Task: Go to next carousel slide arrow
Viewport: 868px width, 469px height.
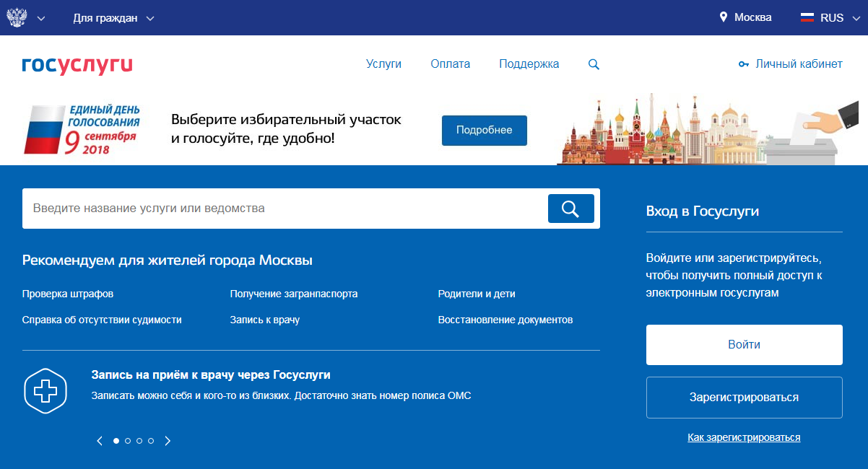Action: (x=168, y=441)
